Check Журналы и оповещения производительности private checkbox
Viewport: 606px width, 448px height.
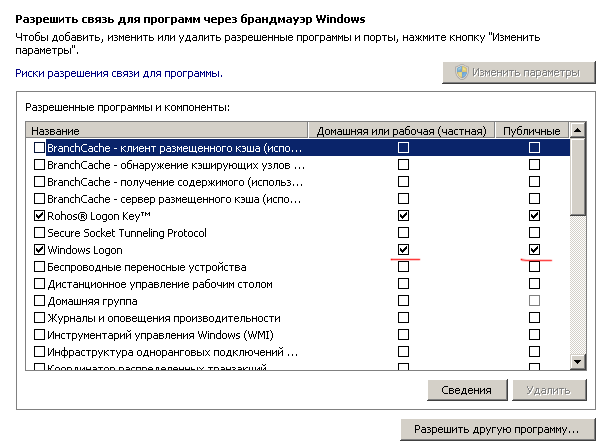[x=403, y=318]
